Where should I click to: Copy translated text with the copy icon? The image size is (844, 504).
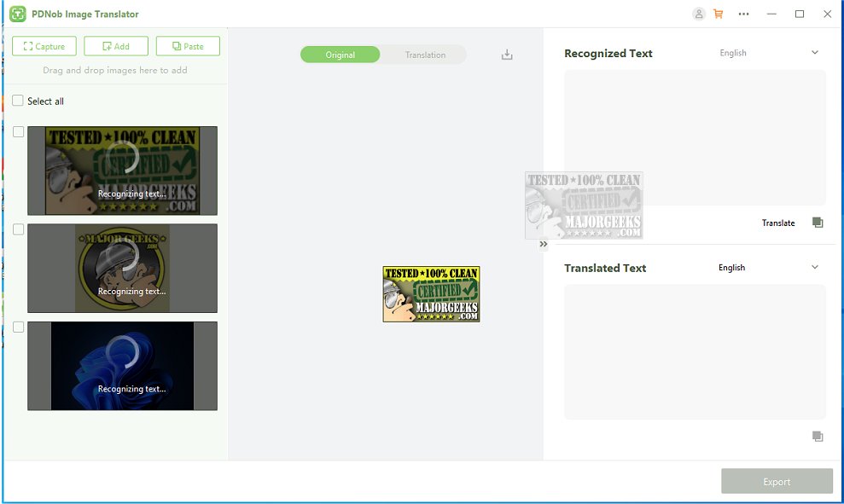(x=818, y=437)
